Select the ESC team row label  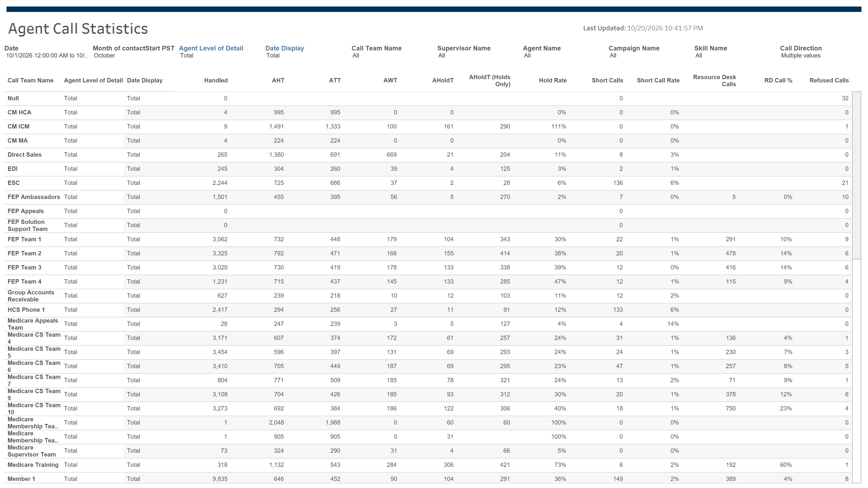[14, 183]
